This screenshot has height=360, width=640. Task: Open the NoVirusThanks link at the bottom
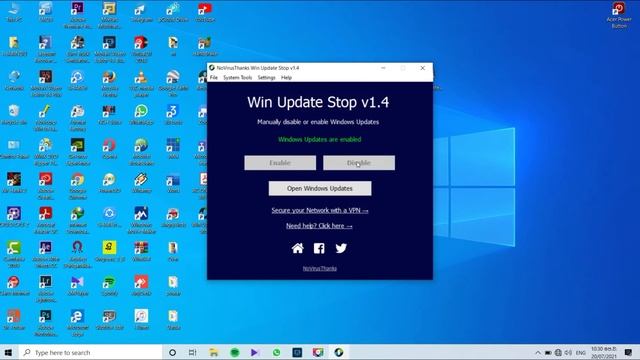click(320, 269)
